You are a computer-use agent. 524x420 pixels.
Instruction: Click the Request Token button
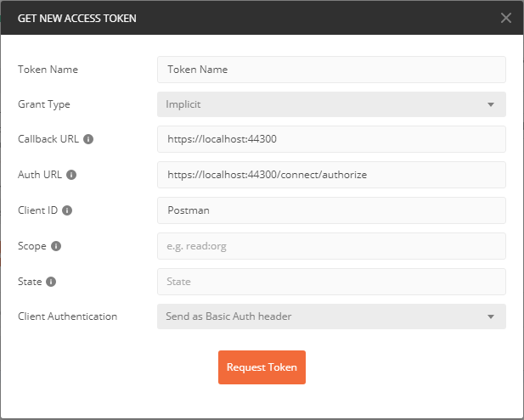click(x=262, y=367)
